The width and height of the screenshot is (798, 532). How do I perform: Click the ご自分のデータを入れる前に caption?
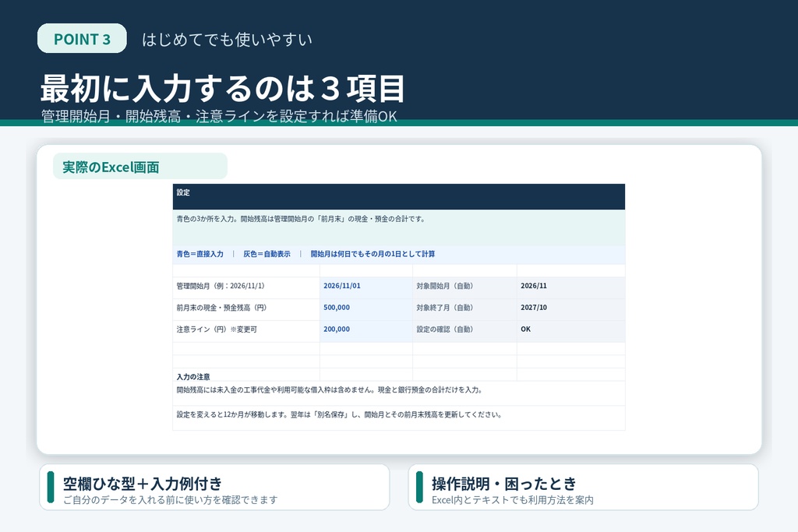[x=171, y=500]
